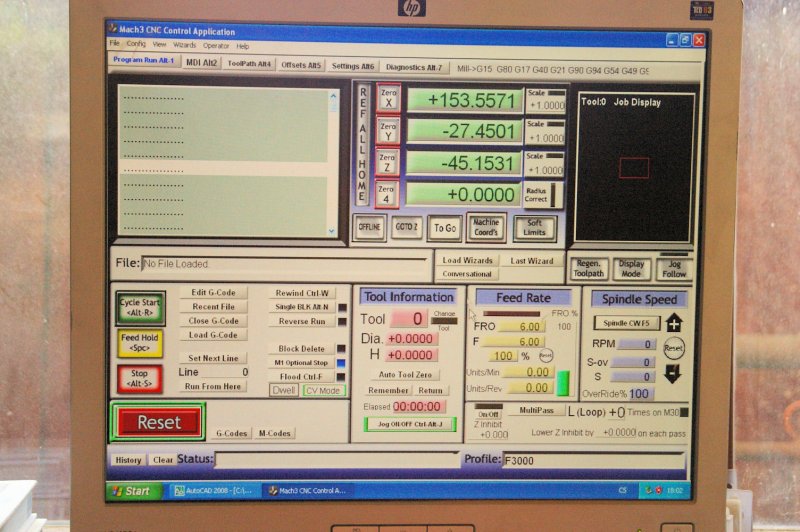Open the Operator menu
The height and width of the screenshot is (532, 800).
click(216, 46)
